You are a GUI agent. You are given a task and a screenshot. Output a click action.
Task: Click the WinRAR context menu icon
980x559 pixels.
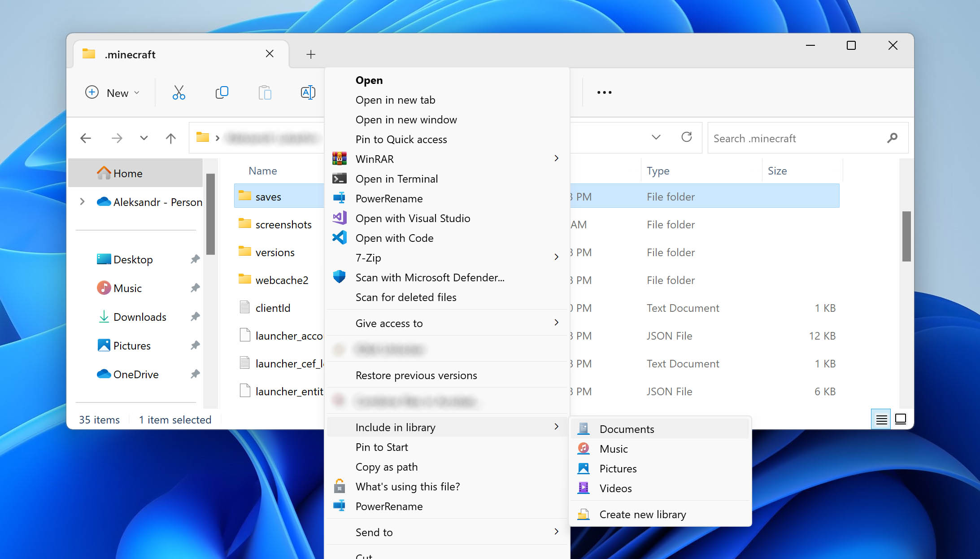(340, 157)
